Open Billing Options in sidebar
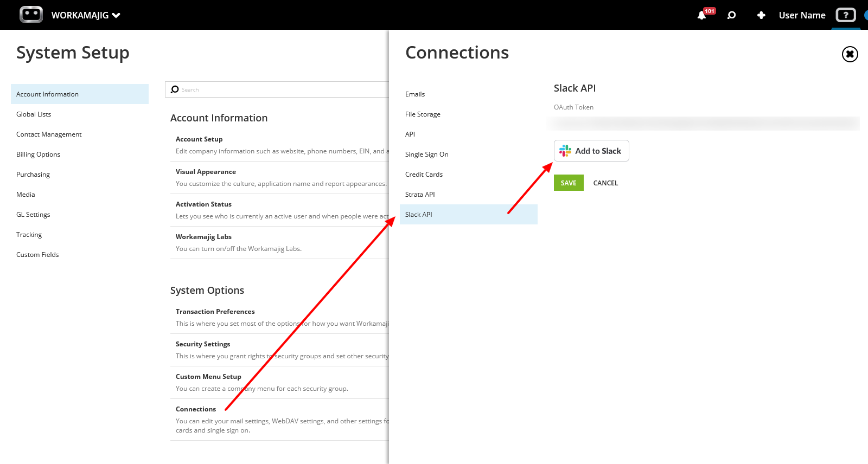Screen dimensions: 868x464 tap(80, 154)
